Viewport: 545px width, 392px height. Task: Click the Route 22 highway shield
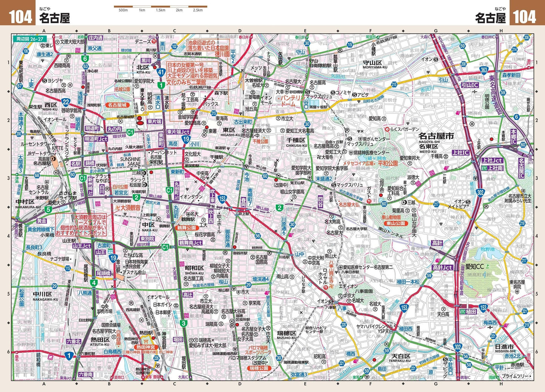pos(66,102)
